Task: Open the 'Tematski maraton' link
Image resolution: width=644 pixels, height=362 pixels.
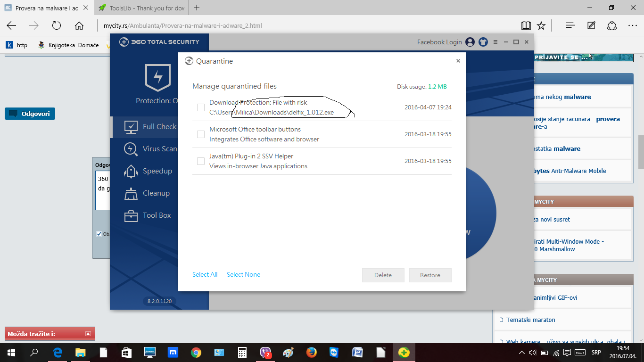Action: pyautogui.click(x=531, y=320)
